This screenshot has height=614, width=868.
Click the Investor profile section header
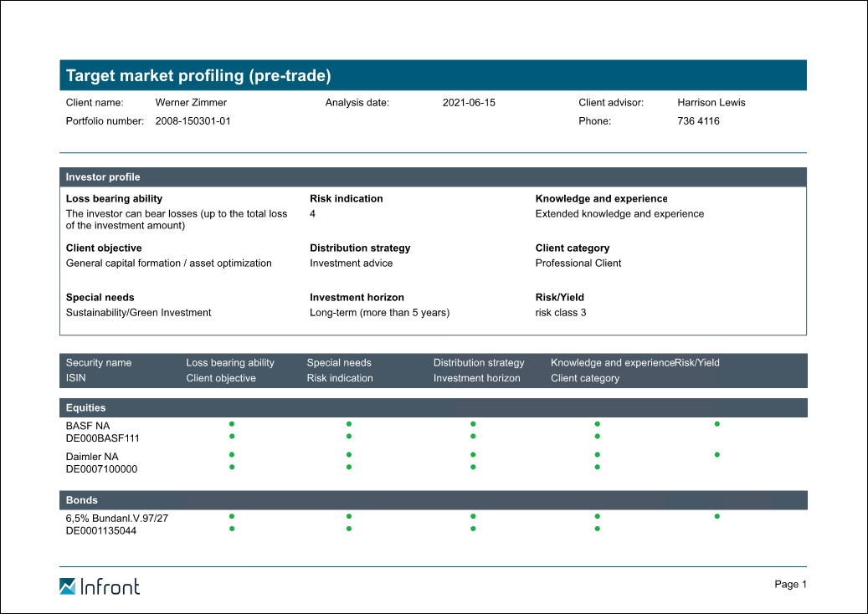pos(433,177)
